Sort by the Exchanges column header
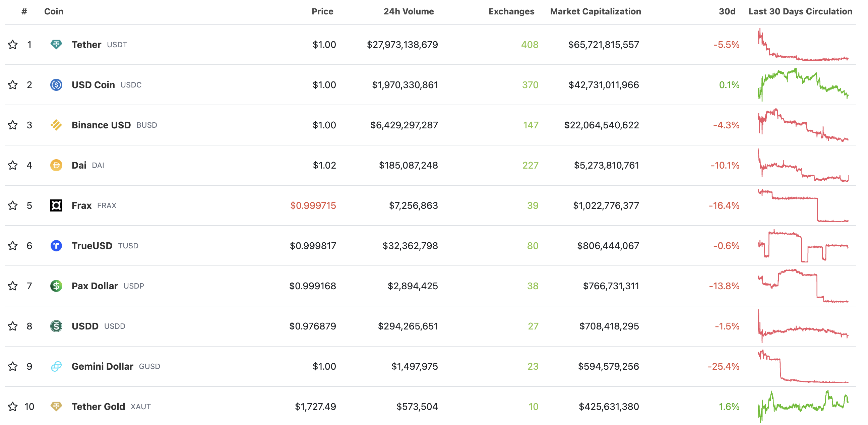Viewport: 868px width, 425px height. pyautogui.click(x=511, y=11)
